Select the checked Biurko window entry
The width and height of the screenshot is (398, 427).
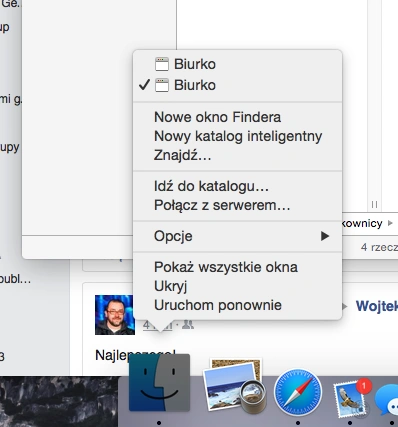237,85
